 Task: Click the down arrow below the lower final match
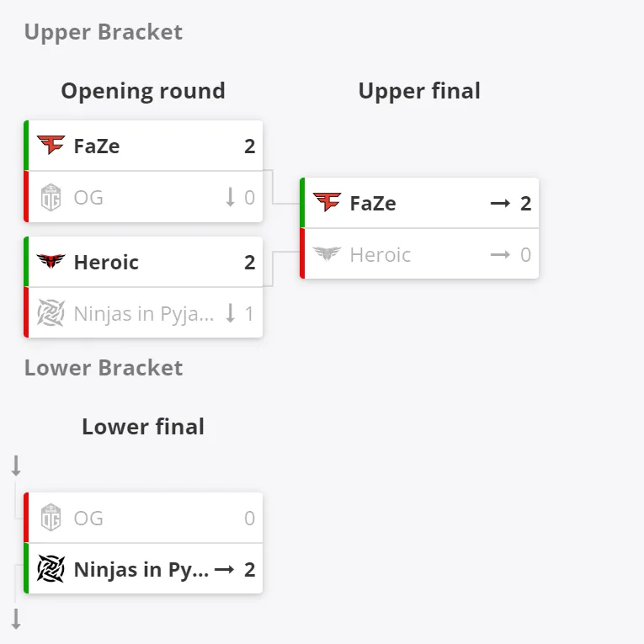click(16, 619)
